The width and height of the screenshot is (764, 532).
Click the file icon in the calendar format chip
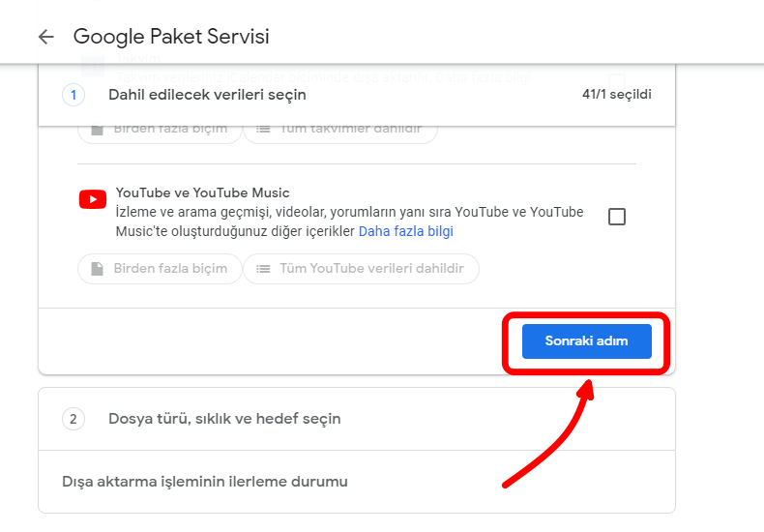[98, 129]
